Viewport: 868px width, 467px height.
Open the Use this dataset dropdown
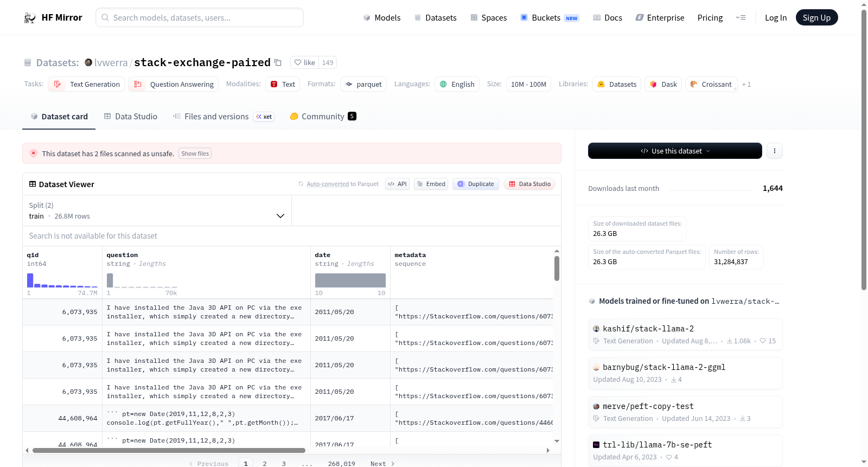click(675, 151)
